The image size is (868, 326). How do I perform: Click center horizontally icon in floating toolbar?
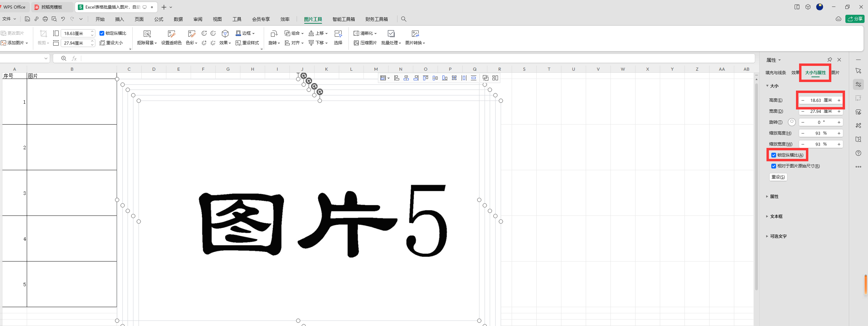406,78
